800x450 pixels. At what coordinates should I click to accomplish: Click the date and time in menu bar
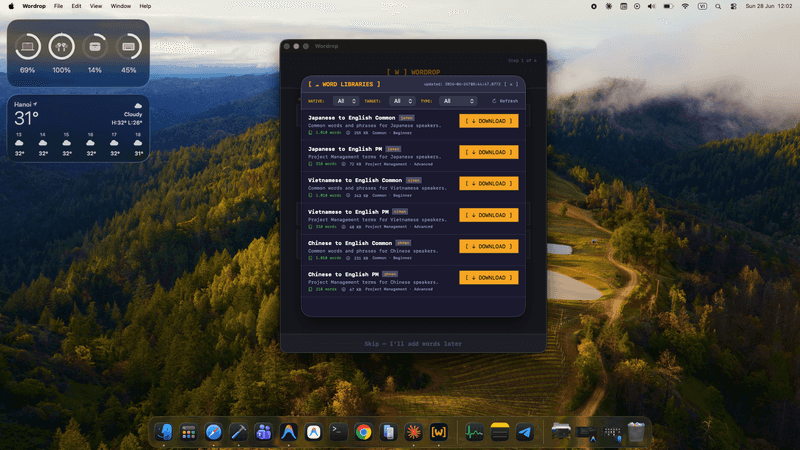pyautogui.click(x=769, y=6)
